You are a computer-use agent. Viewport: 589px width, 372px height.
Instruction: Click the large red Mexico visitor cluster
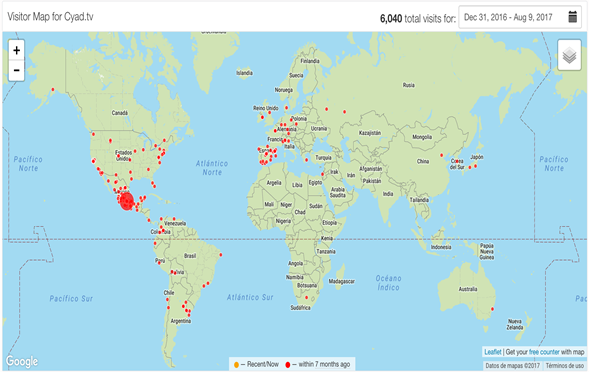click(127, 201)
